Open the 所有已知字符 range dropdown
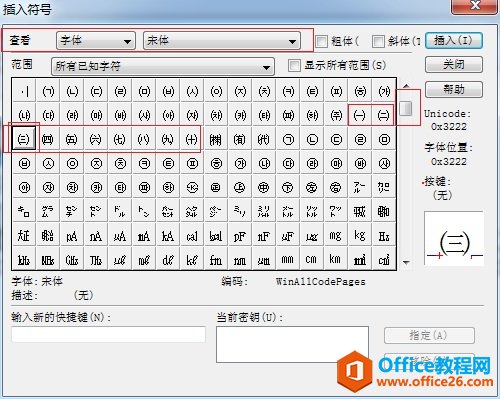The height and width of the screenshot is (399, 500). [x=163, y=66]
